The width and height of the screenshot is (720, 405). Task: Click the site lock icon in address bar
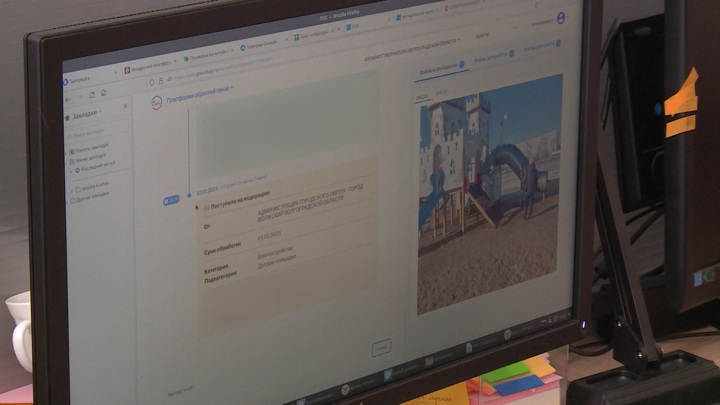click(x=161, y=81)
